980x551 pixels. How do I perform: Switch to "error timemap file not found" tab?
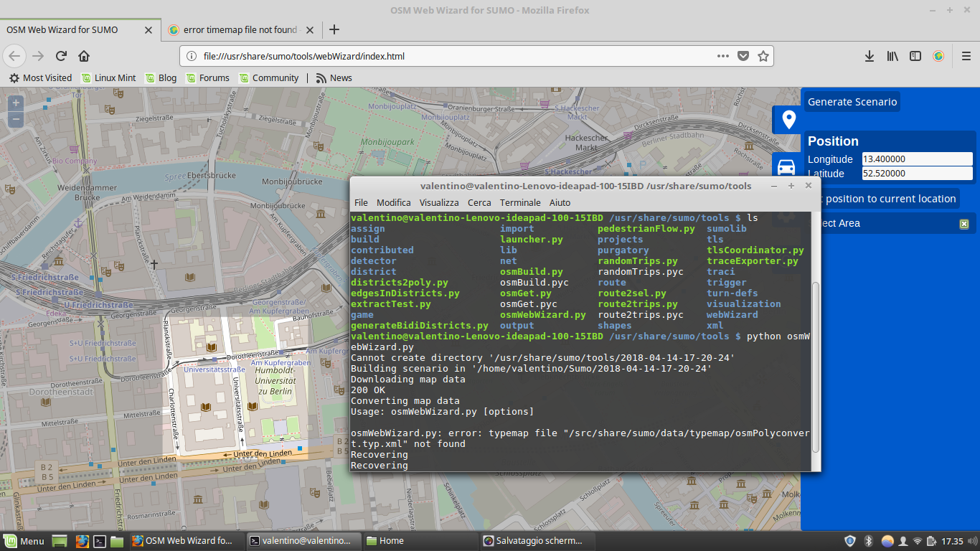tap(240, 29)
